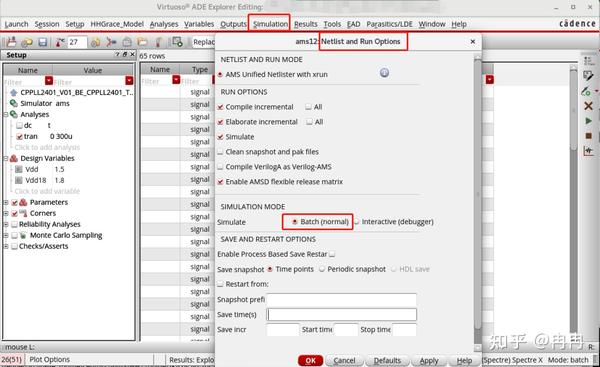Screen dimensions: 600x367
Task: Click the red X delete icon in right toolbar
Action: pyautogui.click(x=588, y=106)
